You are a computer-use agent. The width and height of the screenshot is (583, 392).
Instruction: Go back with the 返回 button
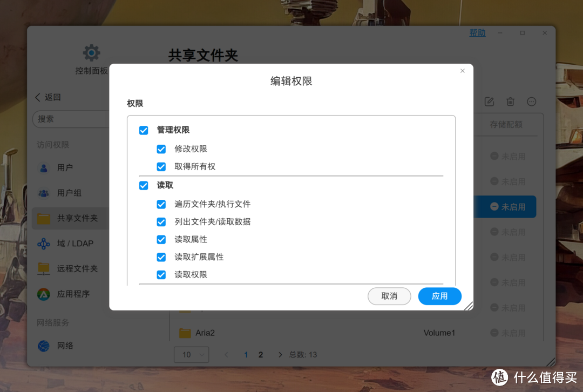(x=48, y=97)
